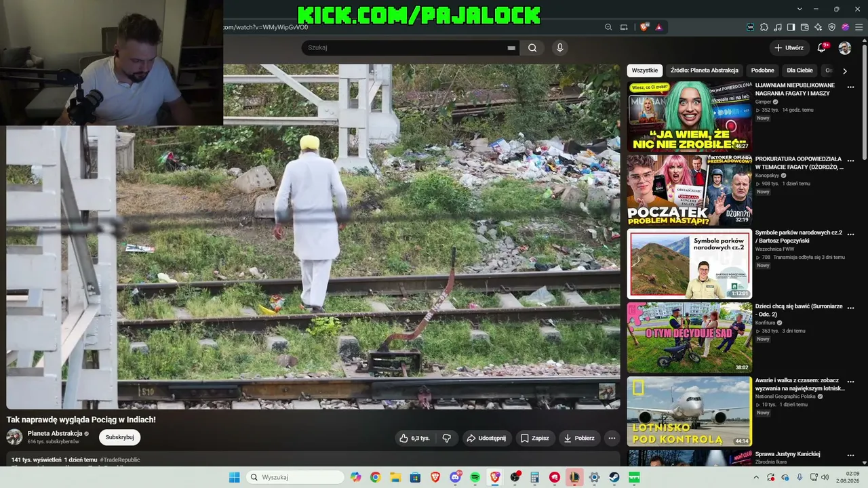Click the browser address bar URL
This screenshot has width=868, height=488.
tap(266, 27)
